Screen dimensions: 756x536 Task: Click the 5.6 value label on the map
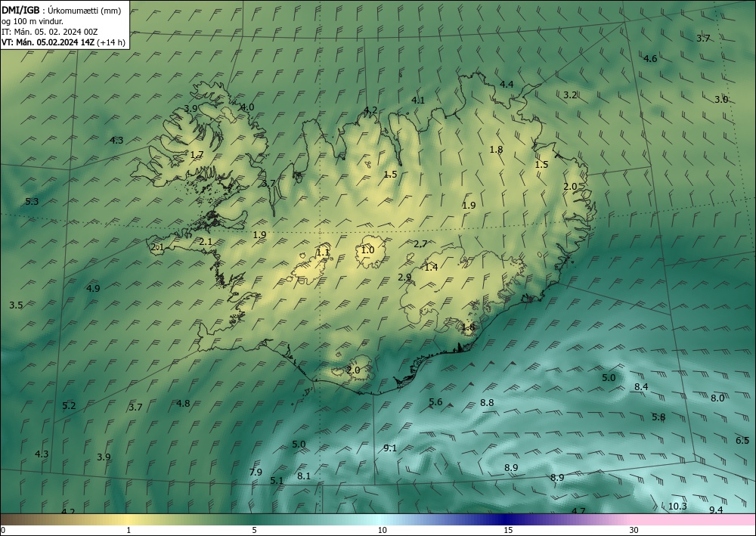(x=435, y=402)
